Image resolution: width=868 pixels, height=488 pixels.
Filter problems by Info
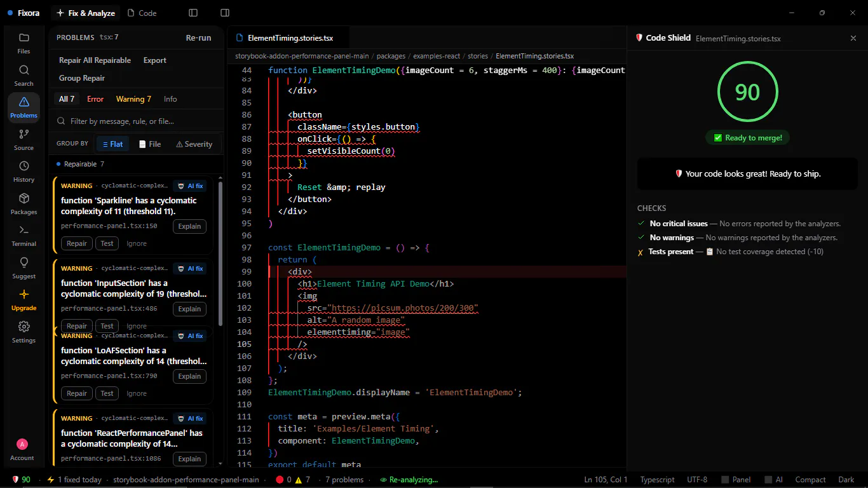(170, 99)
